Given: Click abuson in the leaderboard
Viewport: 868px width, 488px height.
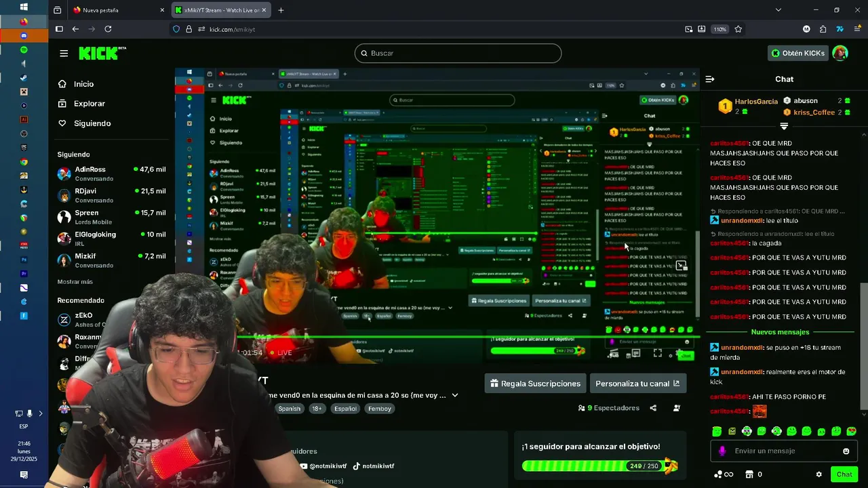Looking at the screenshot, I should click(x=806, y=101).
